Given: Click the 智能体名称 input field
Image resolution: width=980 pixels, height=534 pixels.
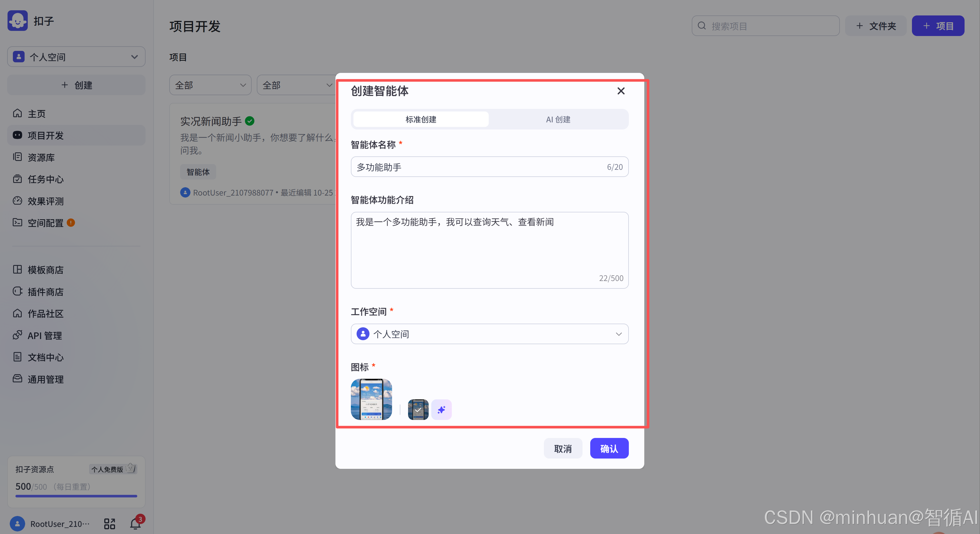Looking at the screenshot, I should click(x=479, y=167).
